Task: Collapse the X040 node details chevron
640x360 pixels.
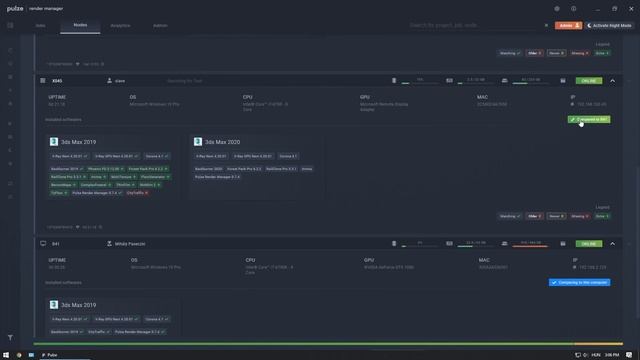Action: point(613,81)
